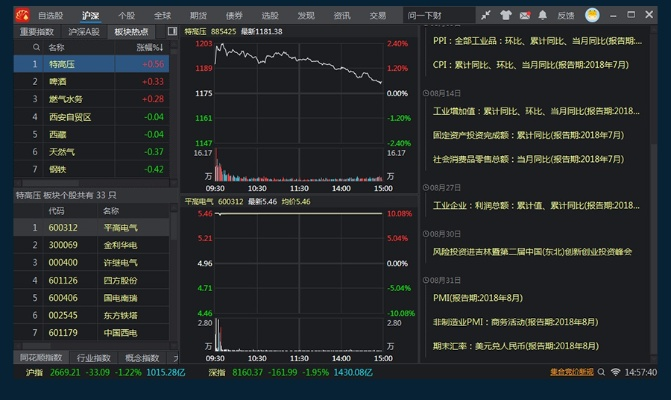Open the 工业企业 利润总额 news link

point(536,206)
